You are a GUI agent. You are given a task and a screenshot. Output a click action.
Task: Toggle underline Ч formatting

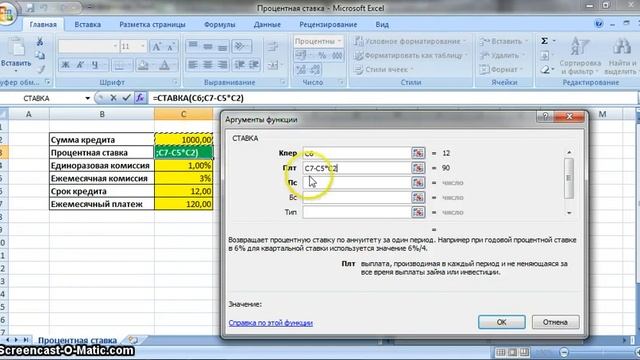tap(95, 65)
